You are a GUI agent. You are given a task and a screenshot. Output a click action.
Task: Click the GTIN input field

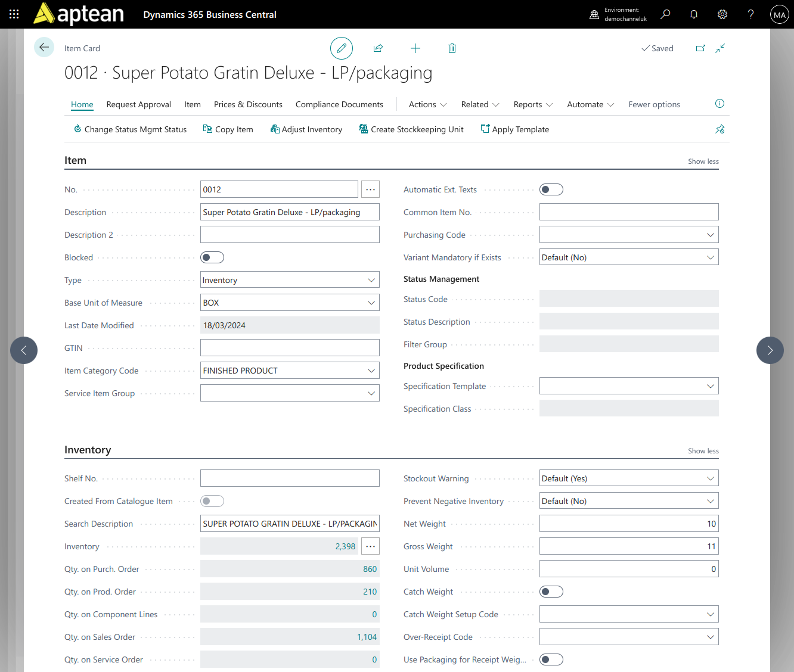pos(290,348)
